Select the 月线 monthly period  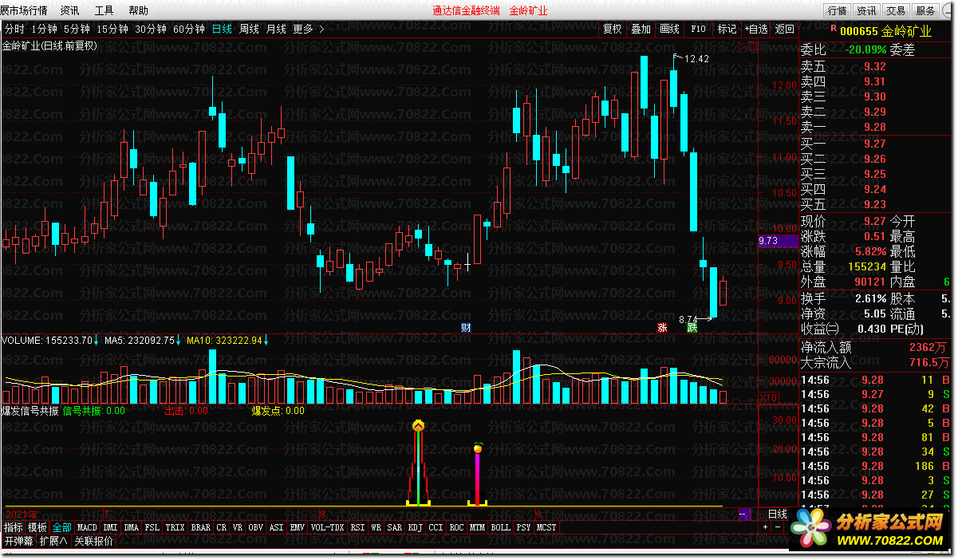click(276, 29)
